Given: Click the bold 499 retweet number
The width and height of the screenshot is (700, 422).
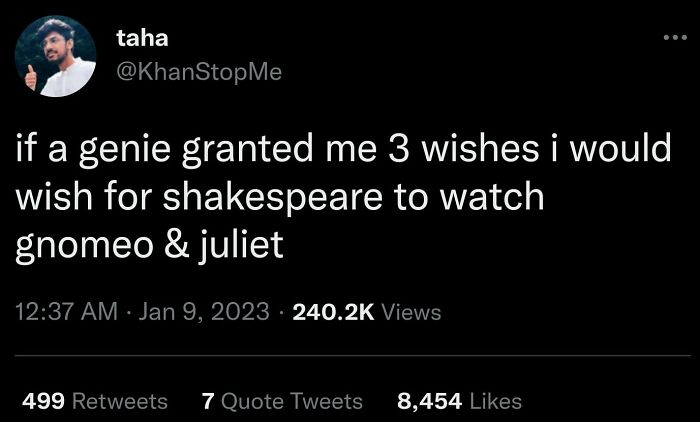Looking at the screenshot, I should (43, 401).
